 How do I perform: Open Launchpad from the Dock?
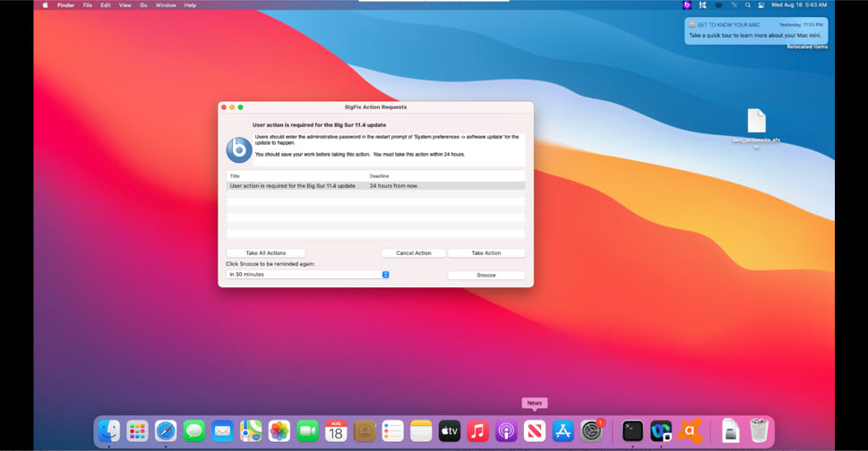[x=137, y=431]
